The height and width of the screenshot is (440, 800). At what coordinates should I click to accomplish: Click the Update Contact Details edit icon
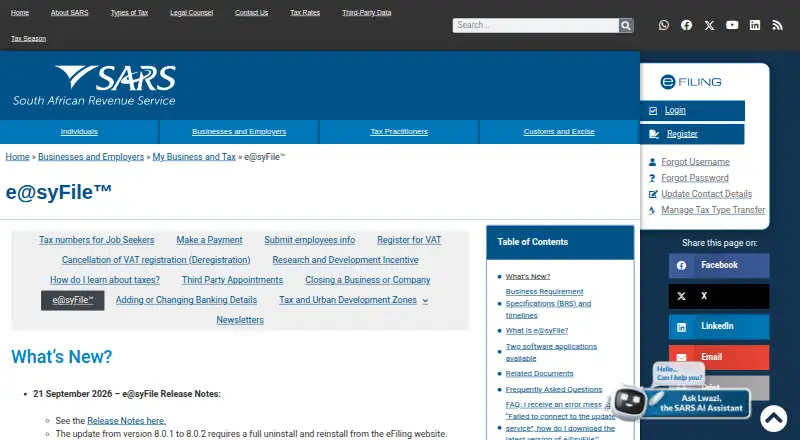653,194
